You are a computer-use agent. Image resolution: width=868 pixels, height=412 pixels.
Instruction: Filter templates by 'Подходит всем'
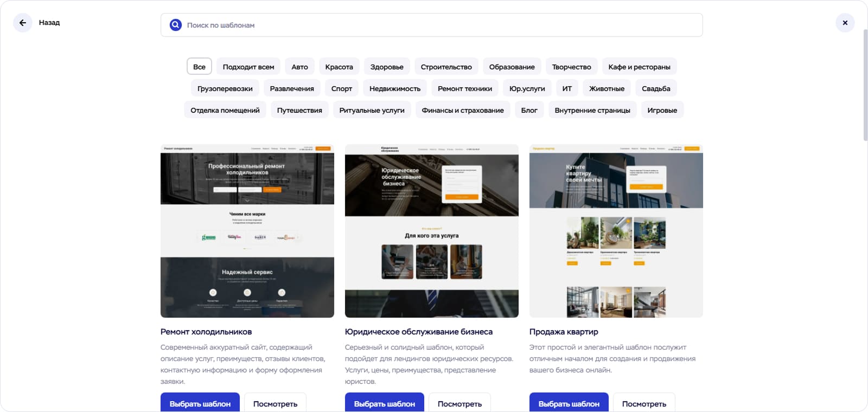[x=248, y=67]
